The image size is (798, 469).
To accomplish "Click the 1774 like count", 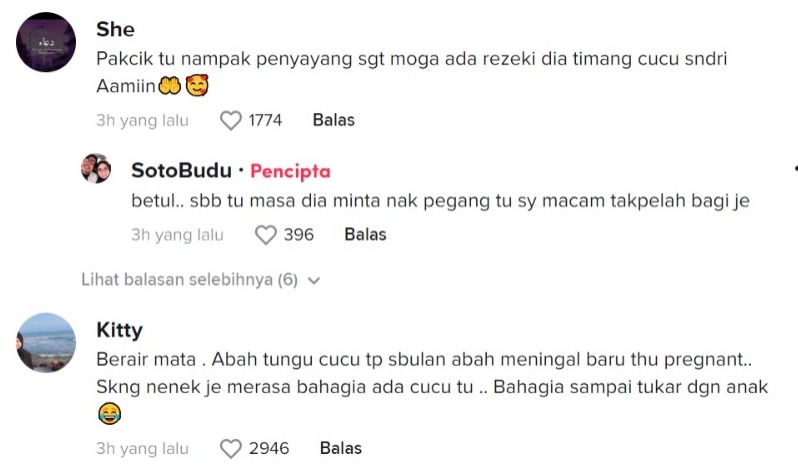I will pyautogui.click(x=265, y=121).
